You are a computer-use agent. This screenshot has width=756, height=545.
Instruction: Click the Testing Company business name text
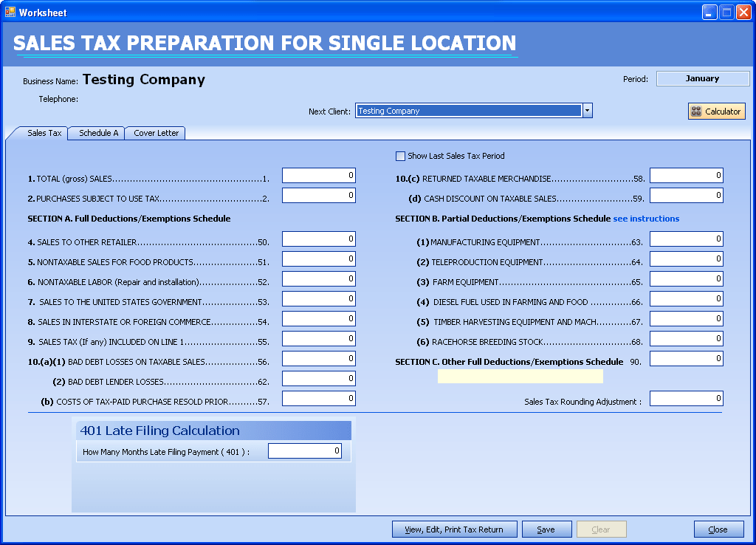click(x=144, y=80)
